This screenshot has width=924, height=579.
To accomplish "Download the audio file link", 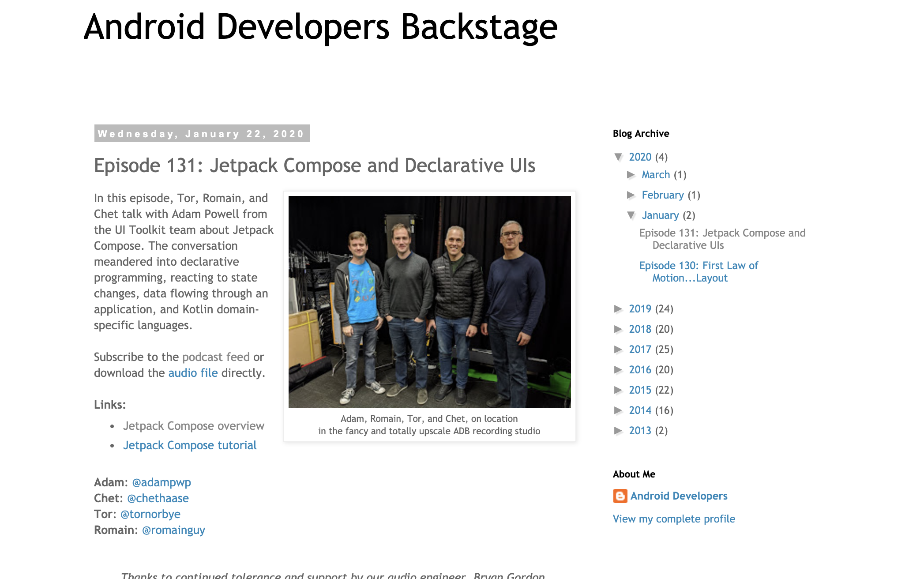I will [x=193, y=373].
